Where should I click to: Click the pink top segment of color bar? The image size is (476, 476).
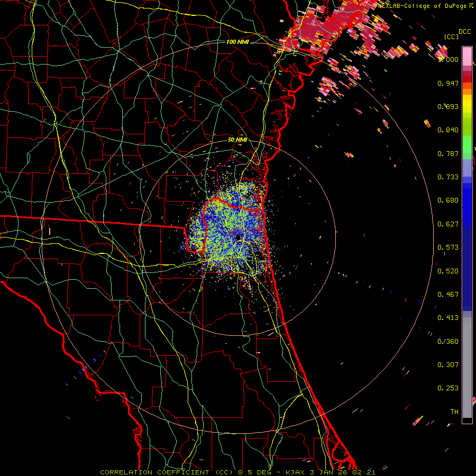[467, 56]
